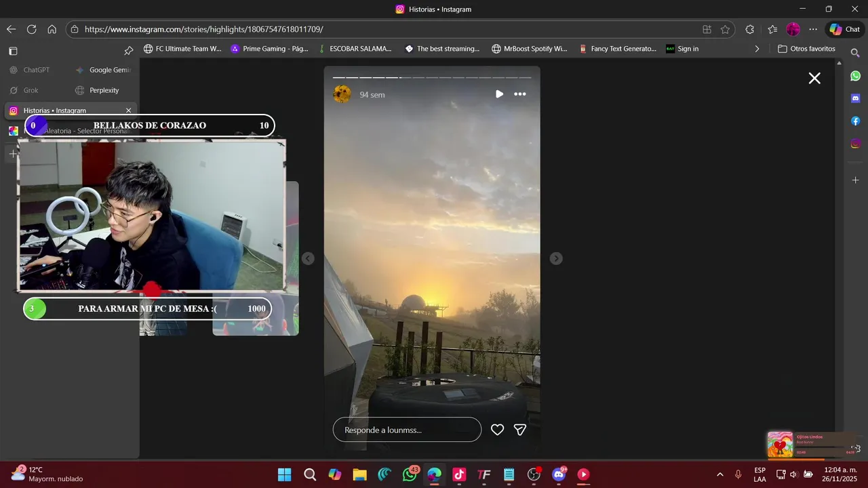The image size is (868, 488).
Task: Reload the Instagram page
Action: 31,29
